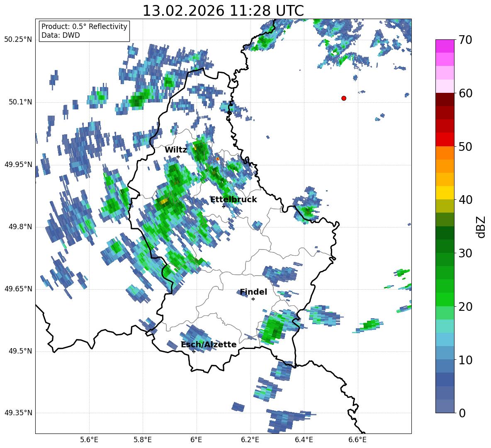Select the Ettelbruck city label
The width and height of the screenshot is (491, 448).
(233, 200)
